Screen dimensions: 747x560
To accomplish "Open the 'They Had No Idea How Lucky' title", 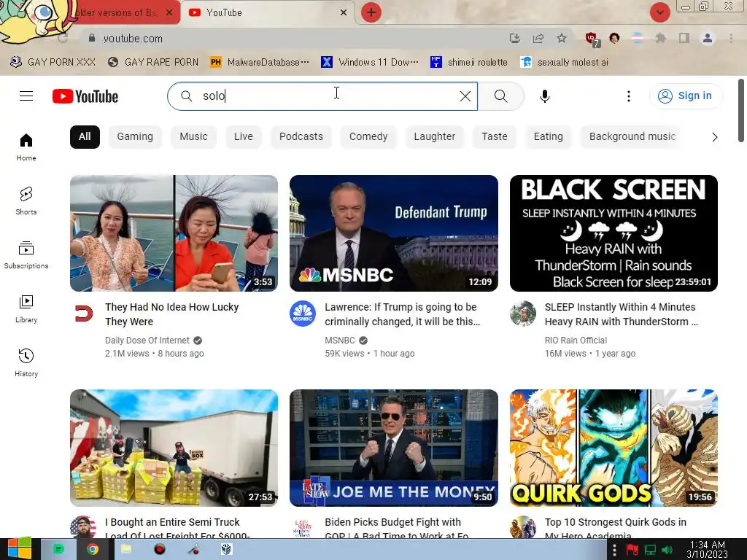I will tap(172, 314).
